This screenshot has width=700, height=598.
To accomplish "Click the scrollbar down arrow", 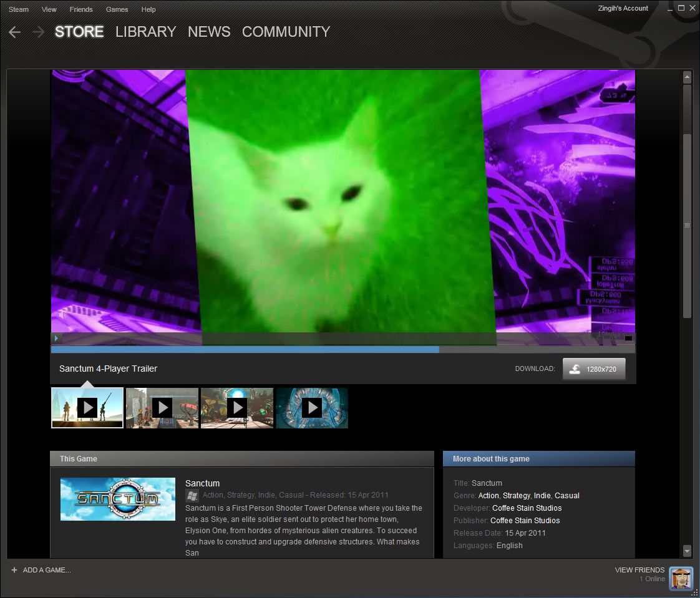I will coord(687,551).
